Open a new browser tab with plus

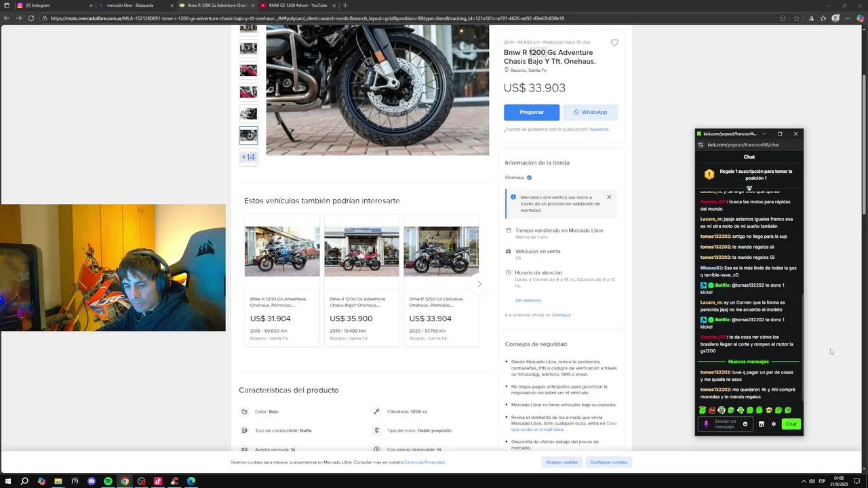click(345, 5)
